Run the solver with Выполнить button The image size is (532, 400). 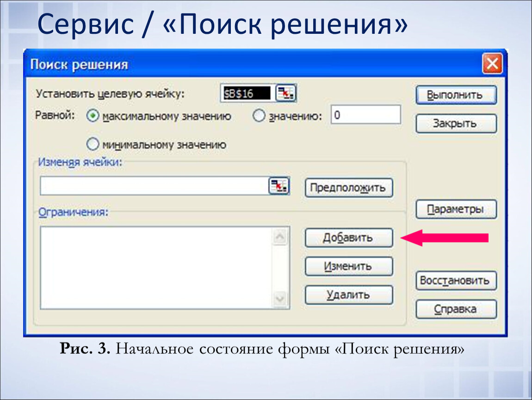(x=456, y=95)
